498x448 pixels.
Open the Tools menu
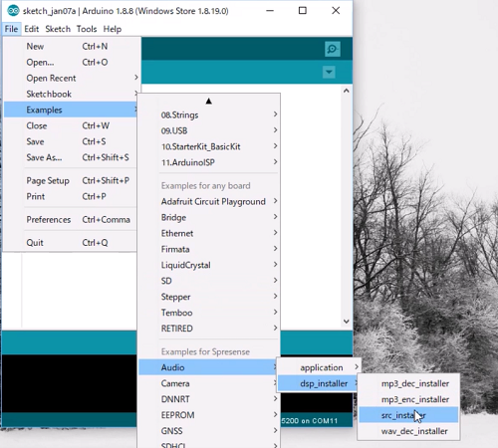click(x=87, y=29)
